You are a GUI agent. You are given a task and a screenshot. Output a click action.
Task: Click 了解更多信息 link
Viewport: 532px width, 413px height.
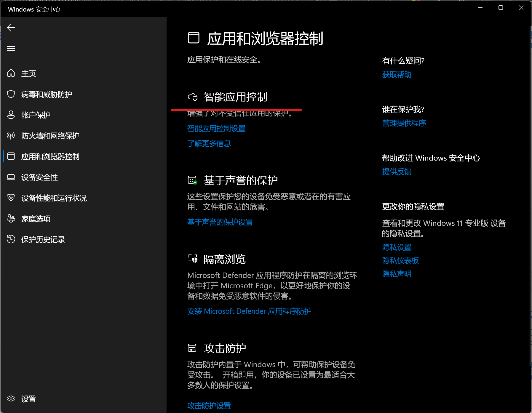(x=209, y=144)
